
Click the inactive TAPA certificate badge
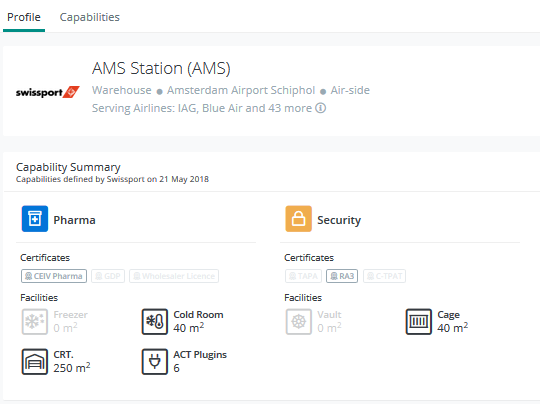pos(303,276)
